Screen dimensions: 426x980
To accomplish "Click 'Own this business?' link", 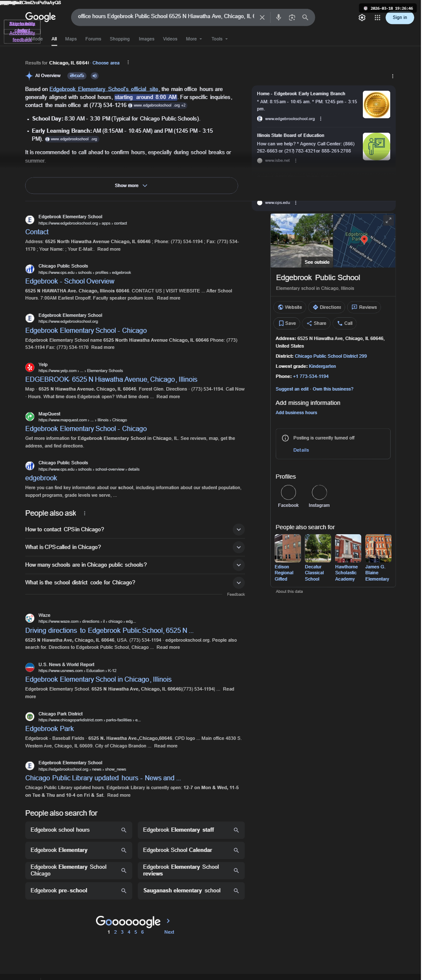I will 333,389.
